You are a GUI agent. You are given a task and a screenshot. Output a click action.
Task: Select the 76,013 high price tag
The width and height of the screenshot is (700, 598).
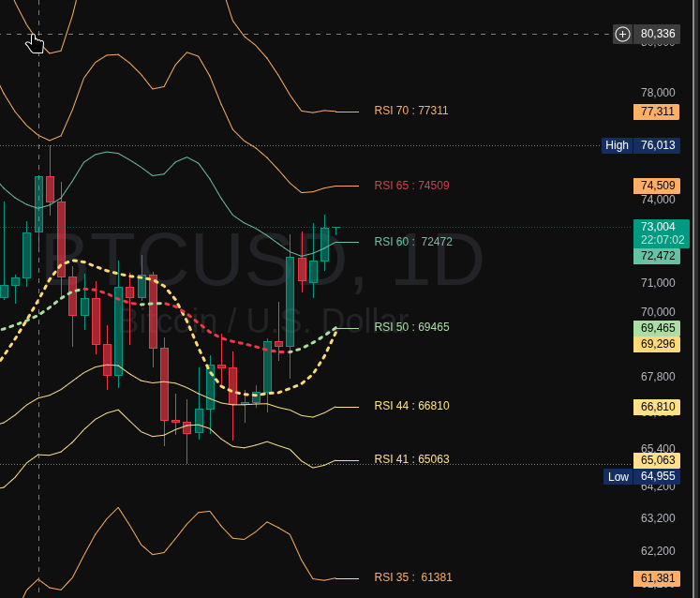point(657,145)
